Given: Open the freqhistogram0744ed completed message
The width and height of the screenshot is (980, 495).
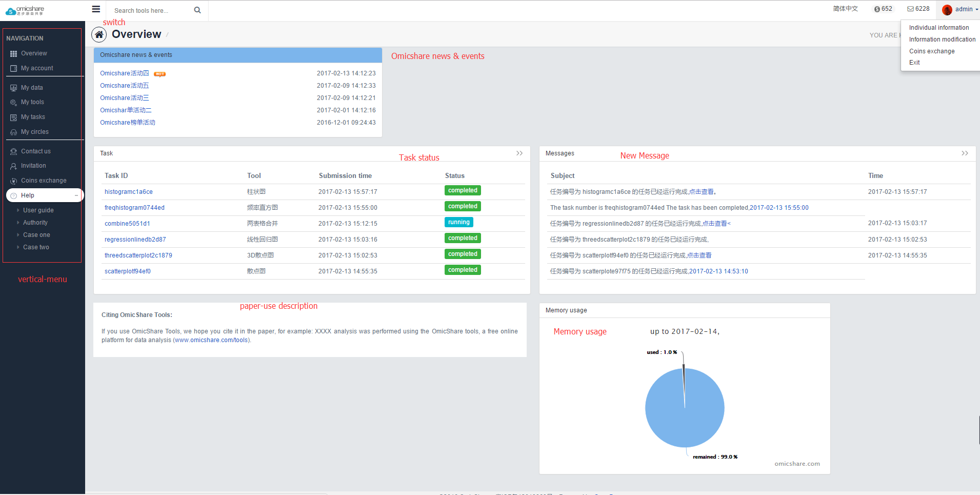Looking at the screenshot, I should 679,208.
